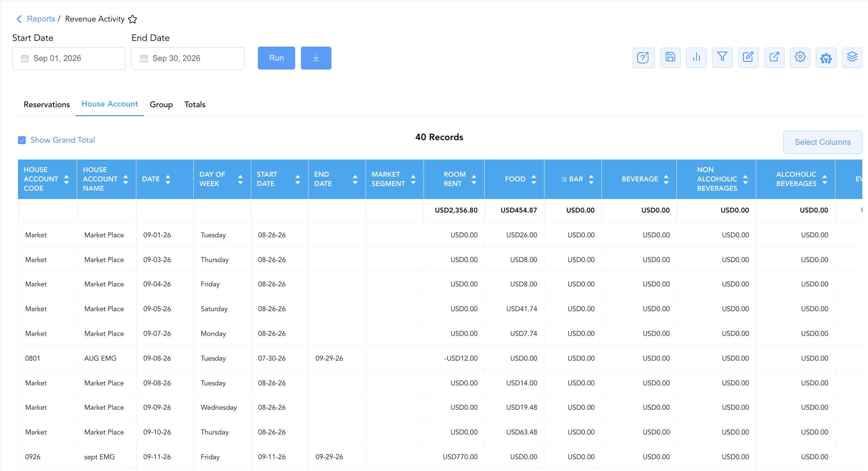Select the House Account tab

[110, 104]
